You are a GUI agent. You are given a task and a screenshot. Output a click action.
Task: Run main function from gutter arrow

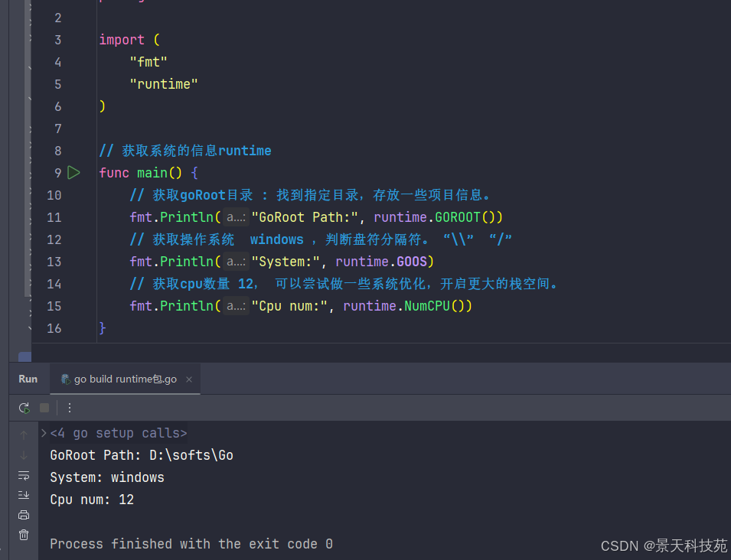point(73,173)
